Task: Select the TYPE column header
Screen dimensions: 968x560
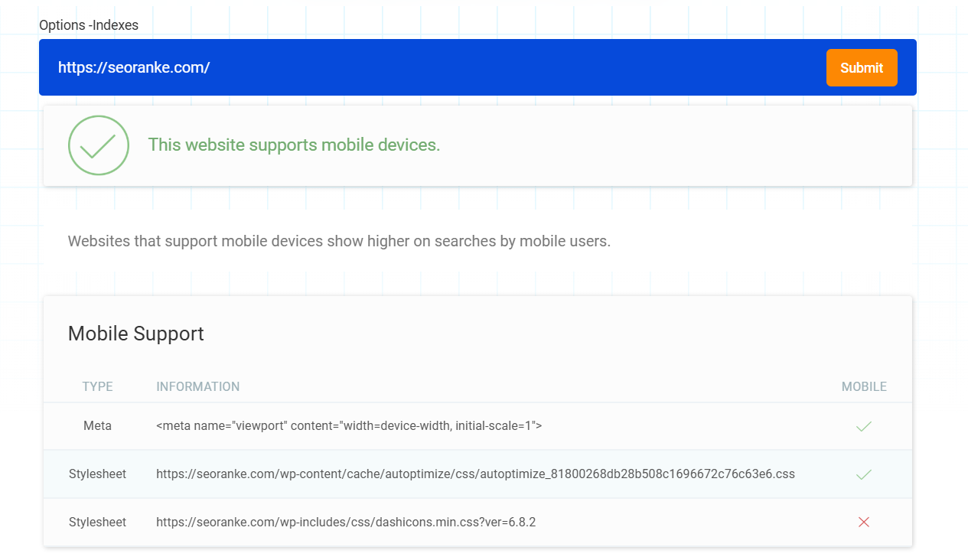Action: pyautogui.click(x=97, y=387)
